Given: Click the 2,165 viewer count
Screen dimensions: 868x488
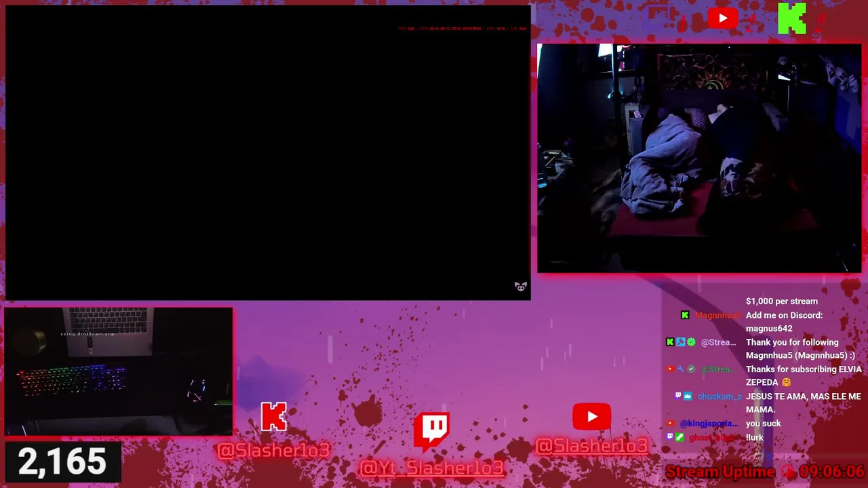Looking at the screenshot, I should click(62, 462).
